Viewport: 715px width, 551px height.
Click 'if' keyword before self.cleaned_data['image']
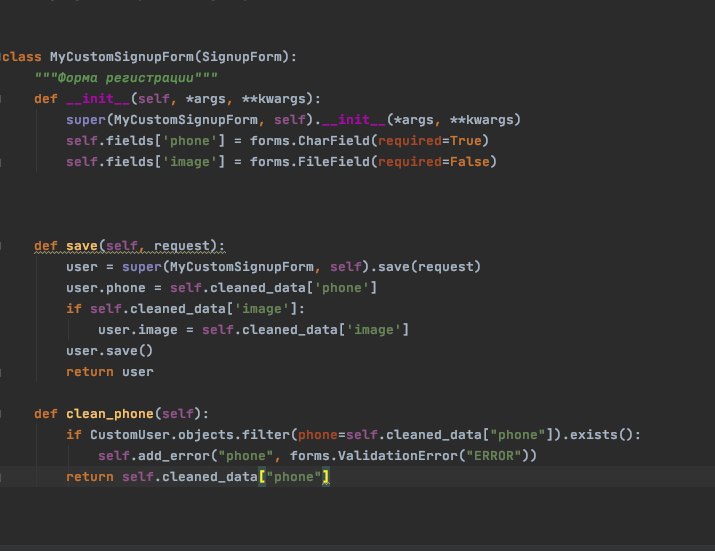tap(74, 309)
